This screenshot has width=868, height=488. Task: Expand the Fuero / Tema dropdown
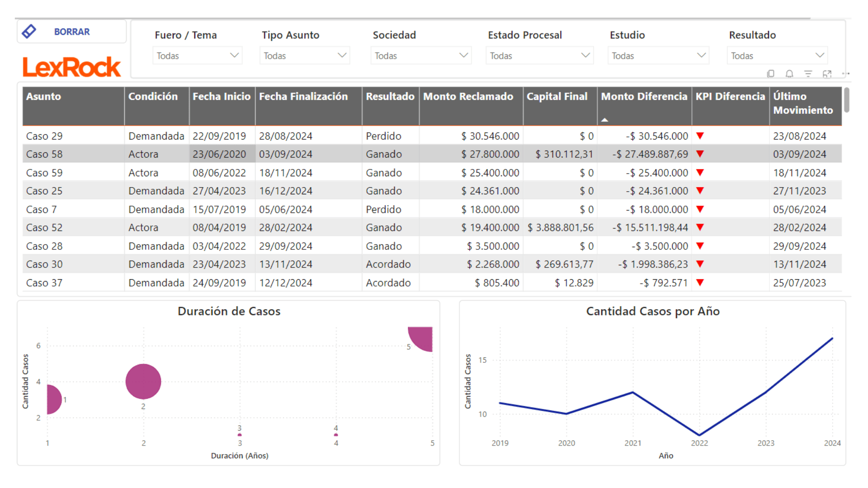tap(198, 56)
